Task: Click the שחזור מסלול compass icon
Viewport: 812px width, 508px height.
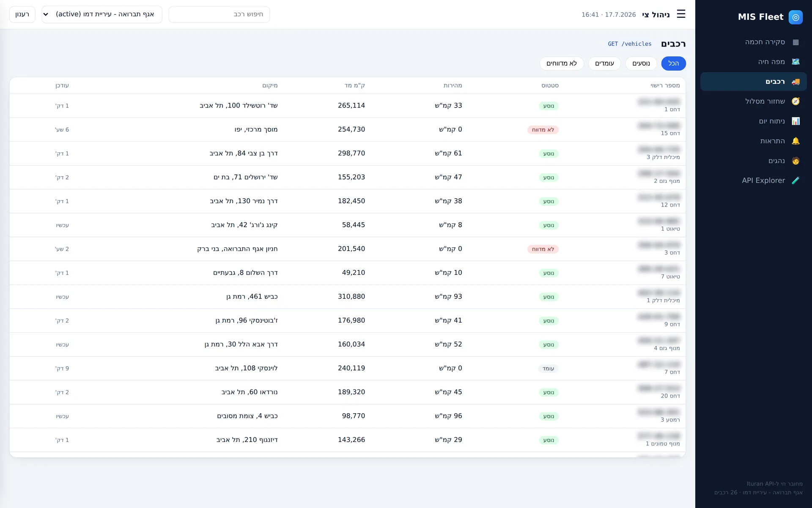Action: [x=796, y=101]
